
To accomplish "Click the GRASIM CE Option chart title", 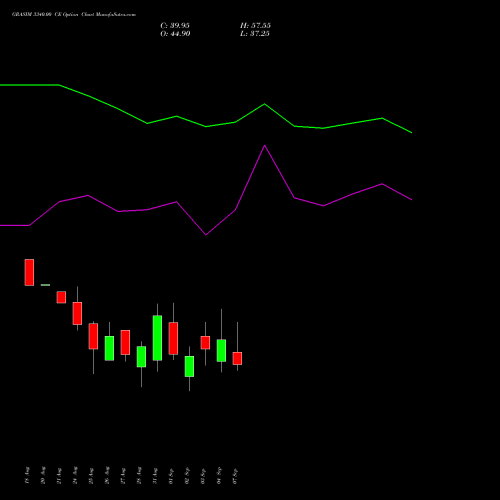I will click(74, 15).
